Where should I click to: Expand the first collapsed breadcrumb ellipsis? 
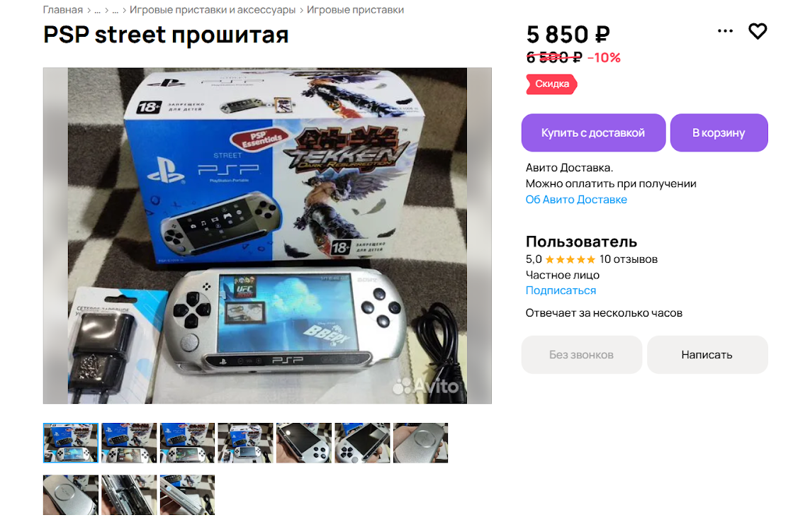[x=97, y=10]
